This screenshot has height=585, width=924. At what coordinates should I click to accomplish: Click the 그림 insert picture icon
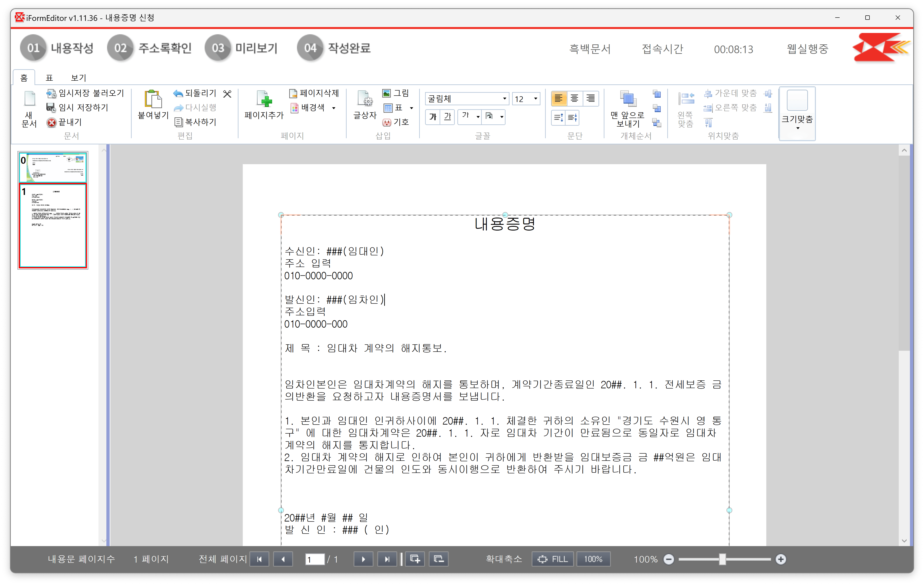pos(386,93)
